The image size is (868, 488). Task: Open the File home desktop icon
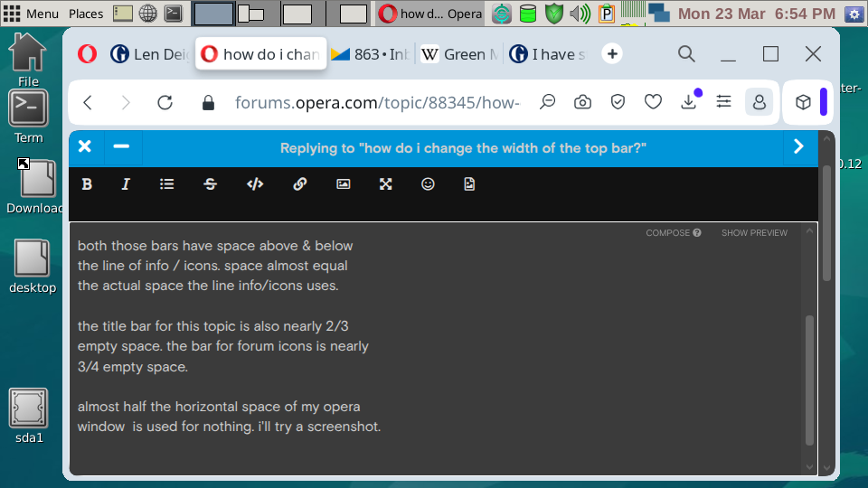(x=28, y=60)
